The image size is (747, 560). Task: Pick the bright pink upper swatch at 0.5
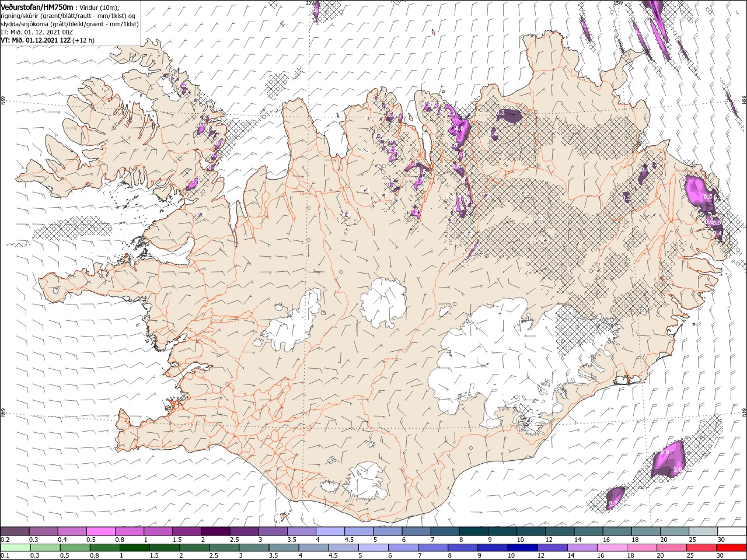click(100, 531)
